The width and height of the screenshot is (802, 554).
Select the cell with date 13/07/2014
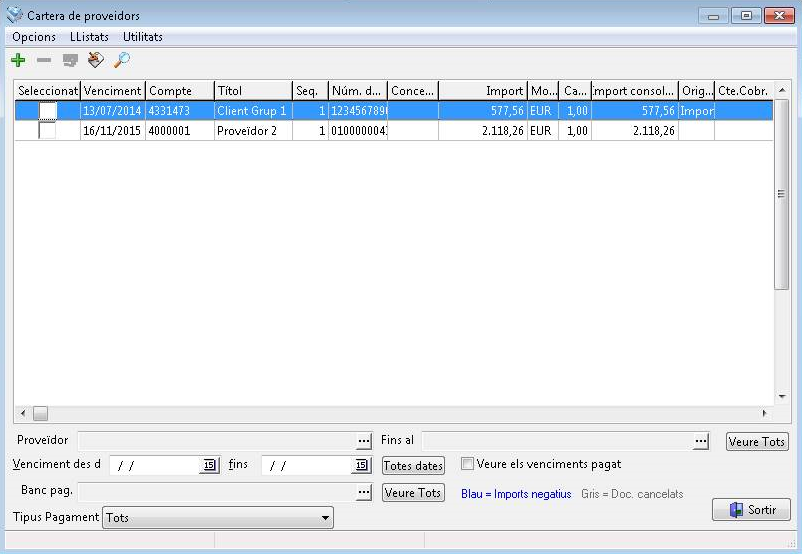tap(113, 110)
